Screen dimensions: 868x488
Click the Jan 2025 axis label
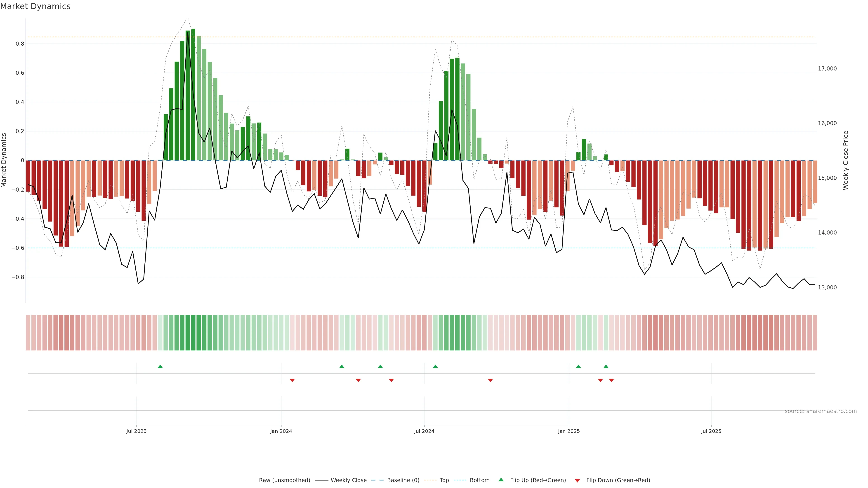[x=568, y=431]
